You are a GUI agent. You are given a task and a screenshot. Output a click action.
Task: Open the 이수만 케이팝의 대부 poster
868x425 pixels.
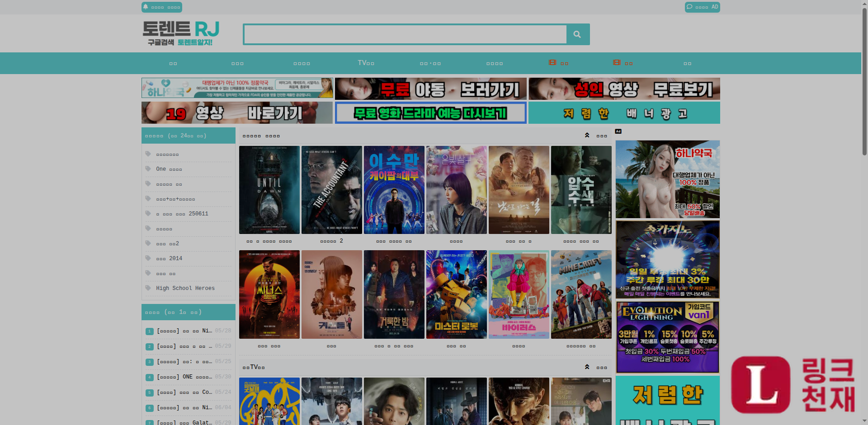(394, 190)
